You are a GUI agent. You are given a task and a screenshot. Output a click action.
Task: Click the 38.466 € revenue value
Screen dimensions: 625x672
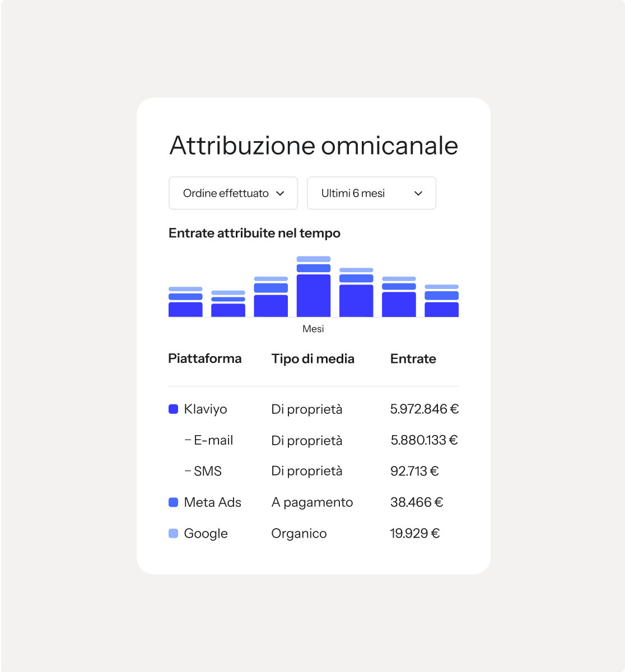point(417,502)
